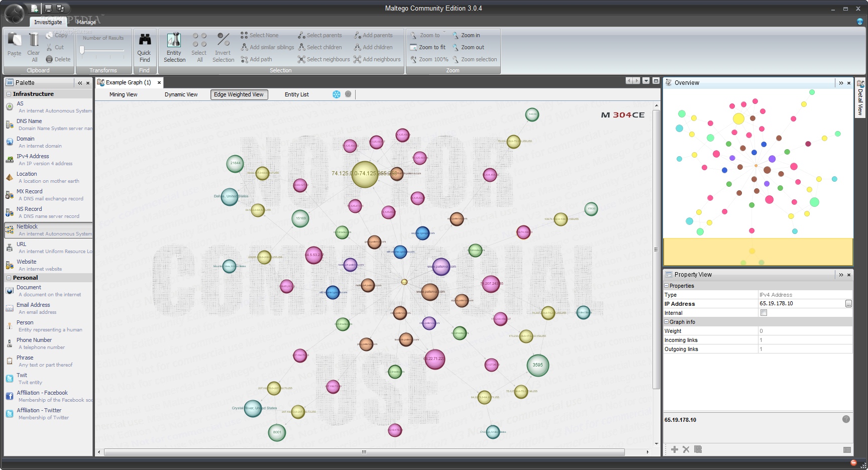Switch to Mining View
This screenshot has height=470, width=868.
(124, 94)
